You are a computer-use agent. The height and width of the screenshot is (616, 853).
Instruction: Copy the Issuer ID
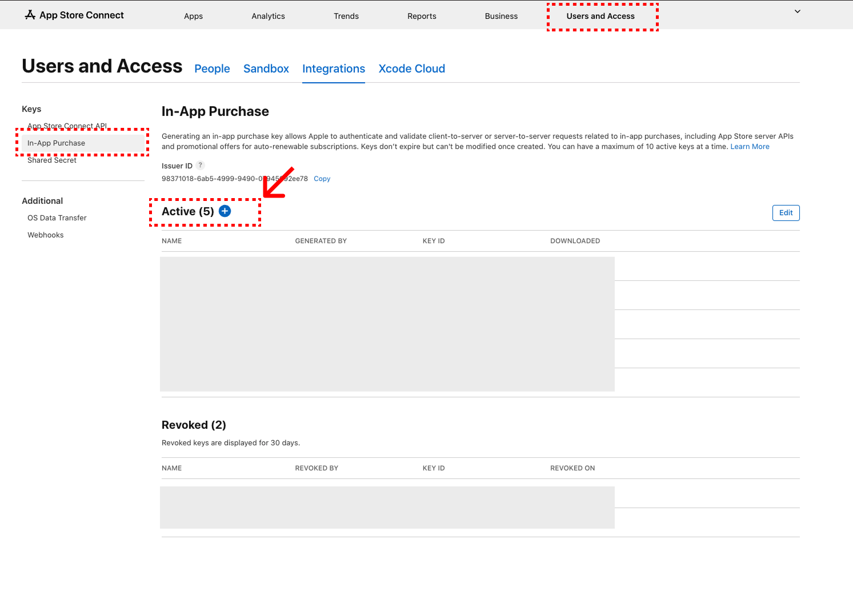click(x=322, y=179)
